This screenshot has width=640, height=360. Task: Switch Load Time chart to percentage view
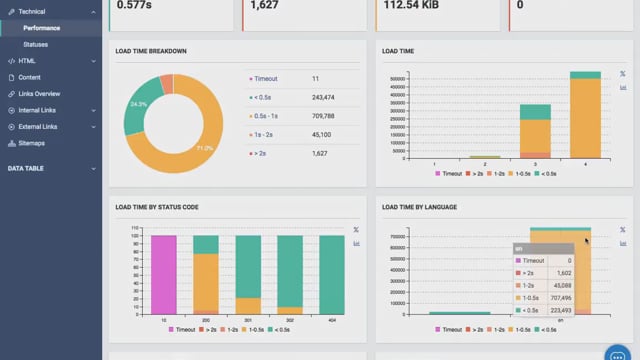pos(622,74)
